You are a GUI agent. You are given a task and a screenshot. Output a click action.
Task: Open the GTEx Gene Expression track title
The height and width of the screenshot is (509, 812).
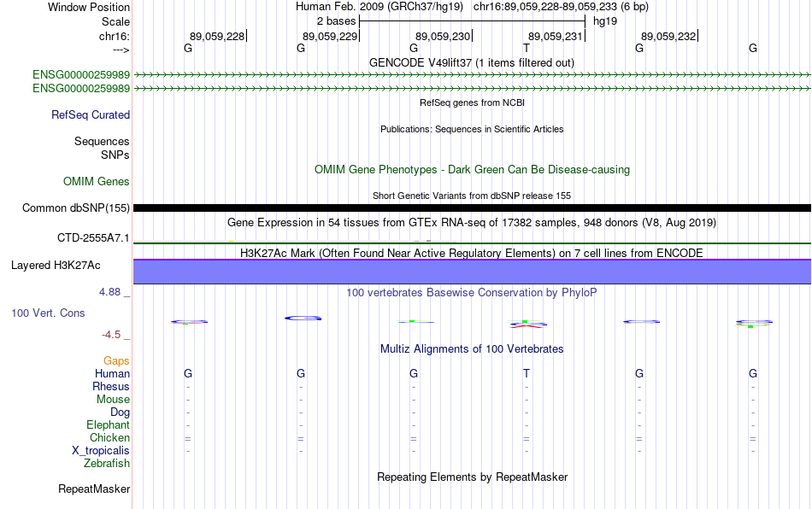point(472,222)
